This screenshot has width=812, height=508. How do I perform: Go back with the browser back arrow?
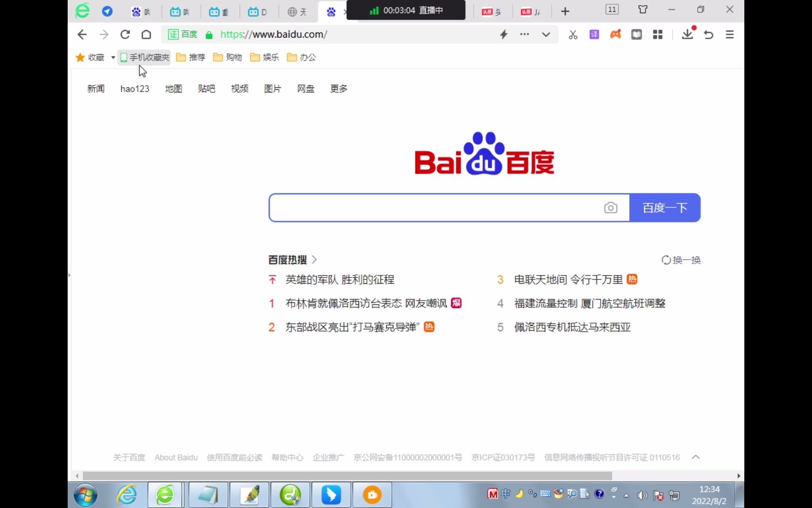(82, 34)
